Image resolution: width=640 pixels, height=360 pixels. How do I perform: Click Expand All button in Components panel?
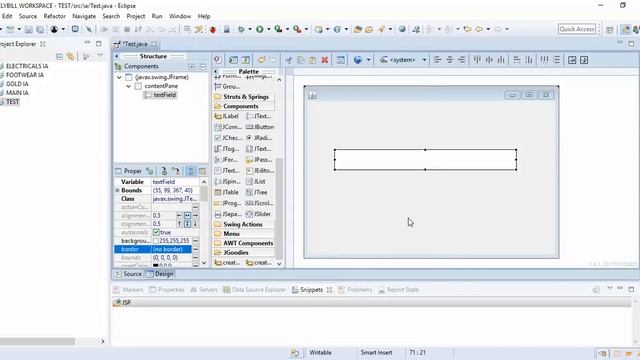(x=192, y=67)
